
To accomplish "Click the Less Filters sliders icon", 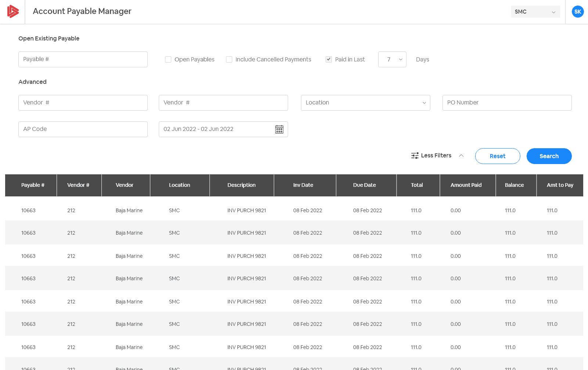I will (x=415, y=156).
